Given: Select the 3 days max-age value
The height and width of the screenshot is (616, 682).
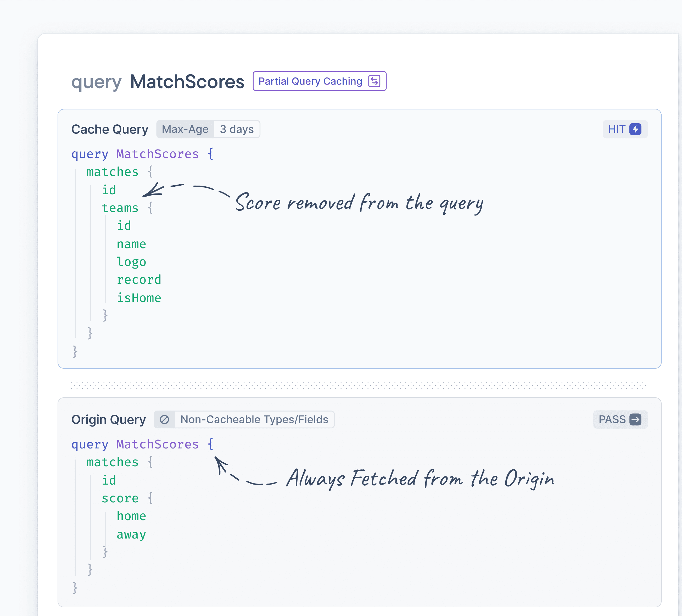Looking at the screenshot, I should click(x=237, y=129).
